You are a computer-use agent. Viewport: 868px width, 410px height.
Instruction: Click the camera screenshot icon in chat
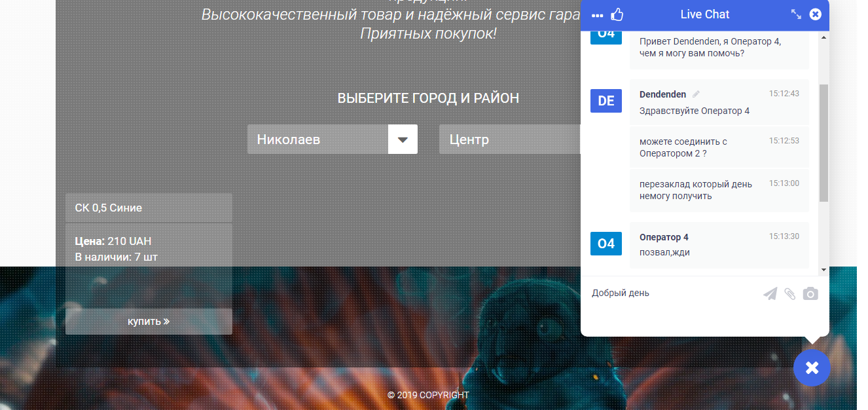[x=810, y=294]
